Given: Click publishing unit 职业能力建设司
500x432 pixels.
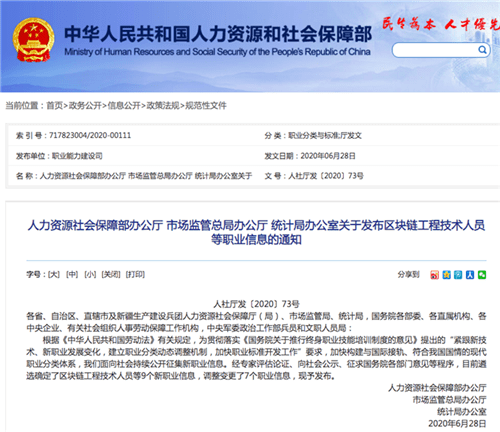Looking at the screenshot, I should 77,156.
